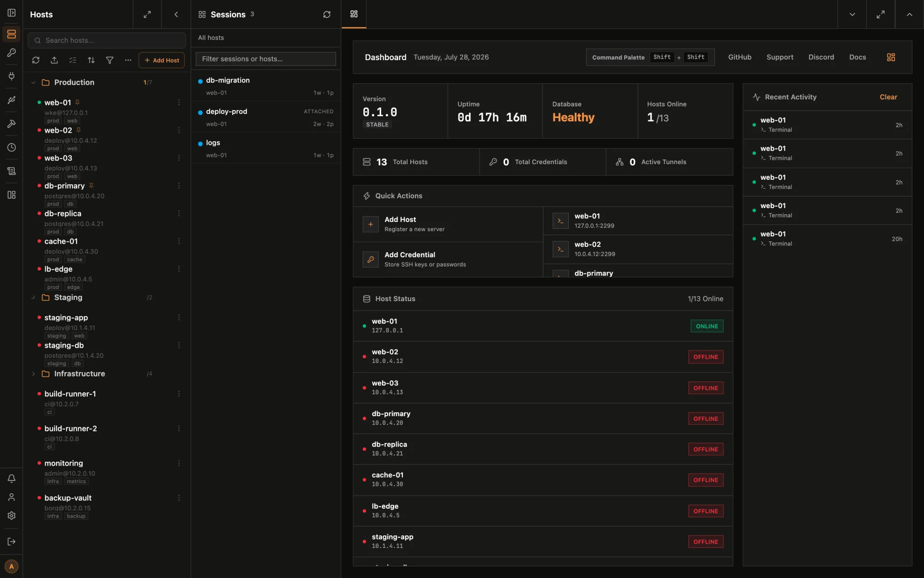This screenshot has height=578, width=924.
Task: Clear the Recent Activity list
Action: (x=888, y=97)
